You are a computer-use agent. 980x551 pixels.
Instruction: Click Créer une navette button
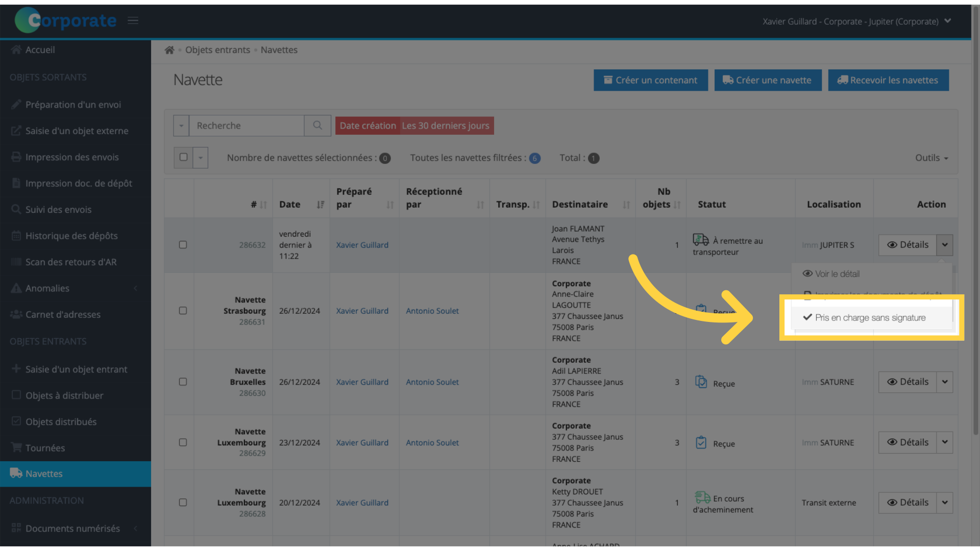(x=768, y=80)
